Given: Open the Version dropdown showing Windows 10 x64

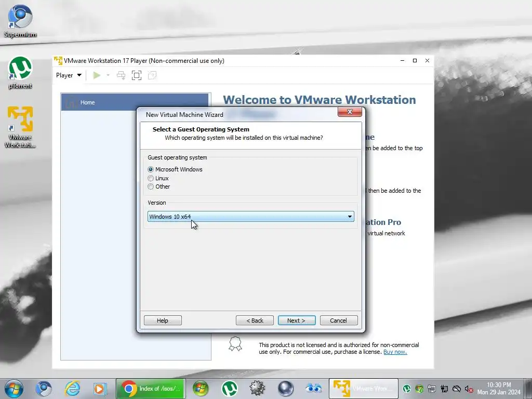Looking at the screenshot, I should (251, 217).
